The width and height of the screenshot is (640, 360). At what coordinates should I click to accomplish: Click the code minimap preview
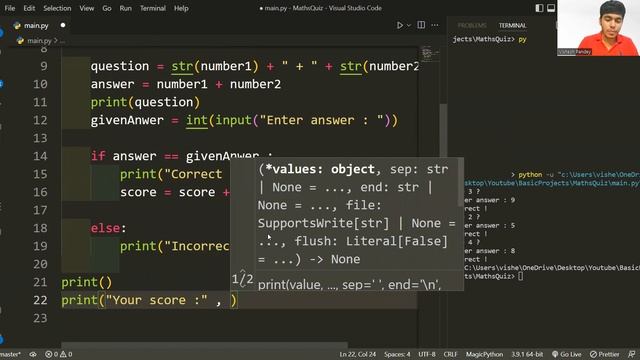[429, 53]
